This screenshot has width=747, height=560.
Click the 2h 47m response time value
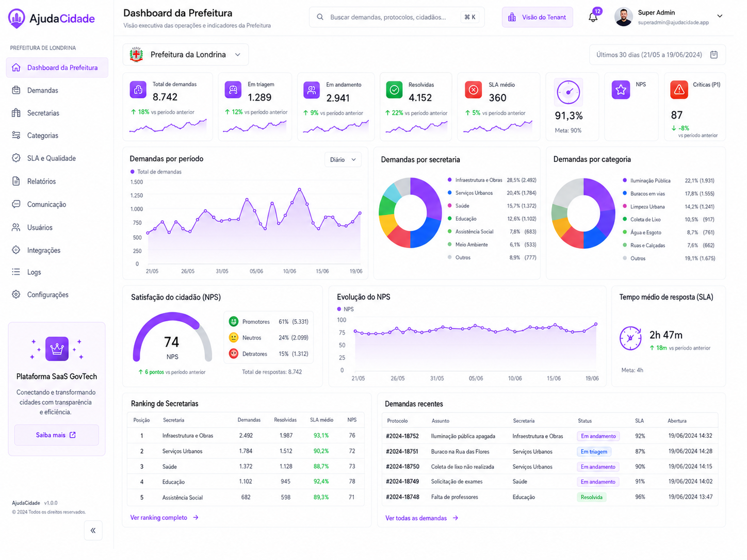(666, 335)
